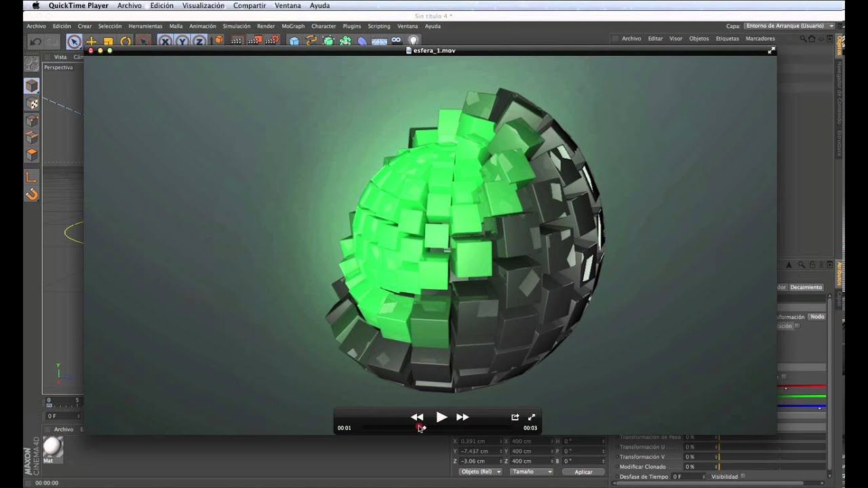This screenshot has height=488, width=868.
Task: Open the purple deformer icon
Action: tap(362, 41)
